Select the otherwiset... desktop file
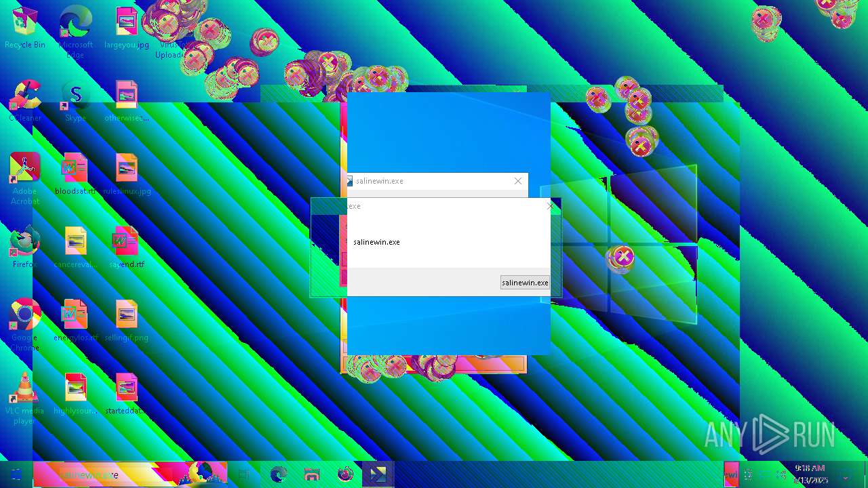 (126, 102)
